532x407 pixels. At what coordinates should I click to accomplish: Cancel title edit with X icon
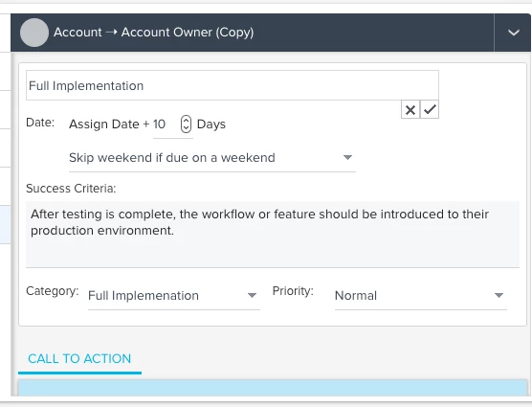(x=410, y=109)
